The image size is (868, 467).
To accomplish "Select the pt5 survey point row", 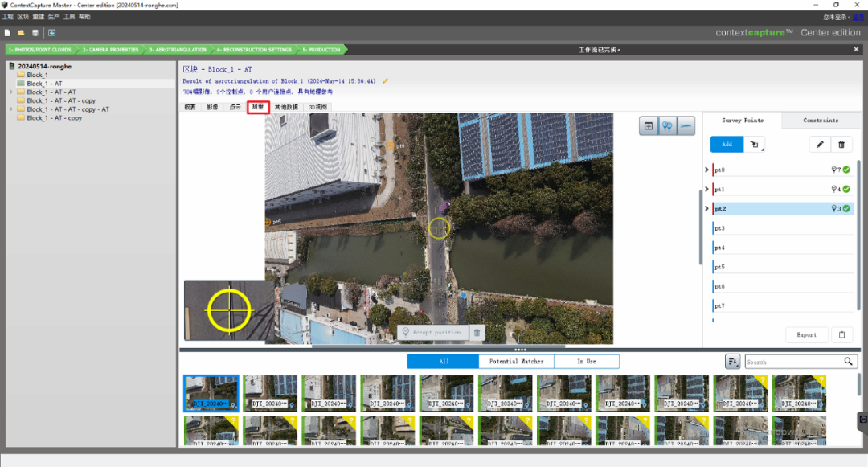I will pyautogui.click(x=784, y=267).
